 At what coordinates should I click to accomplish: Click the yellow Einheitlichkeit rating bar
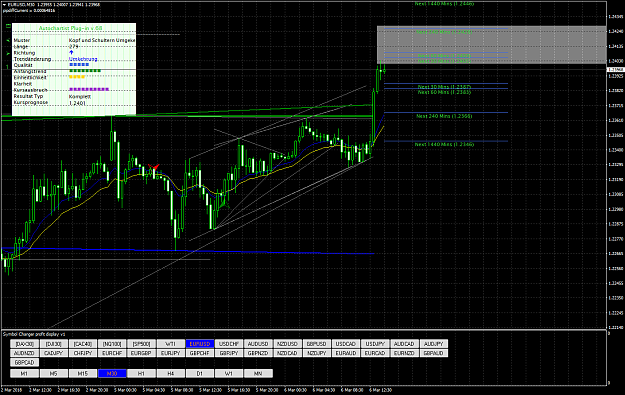(77, 77)
